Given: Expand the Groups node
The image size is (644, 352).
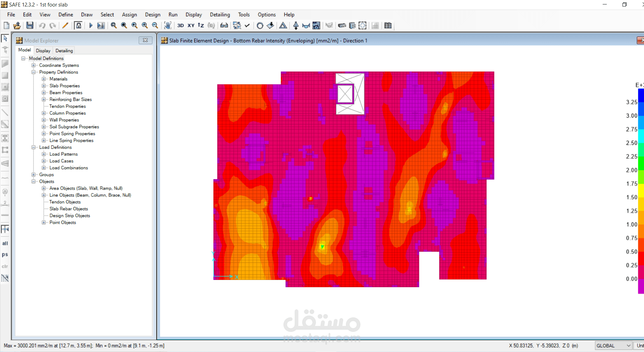Looking at the screenshot, I should pos(33,175).
